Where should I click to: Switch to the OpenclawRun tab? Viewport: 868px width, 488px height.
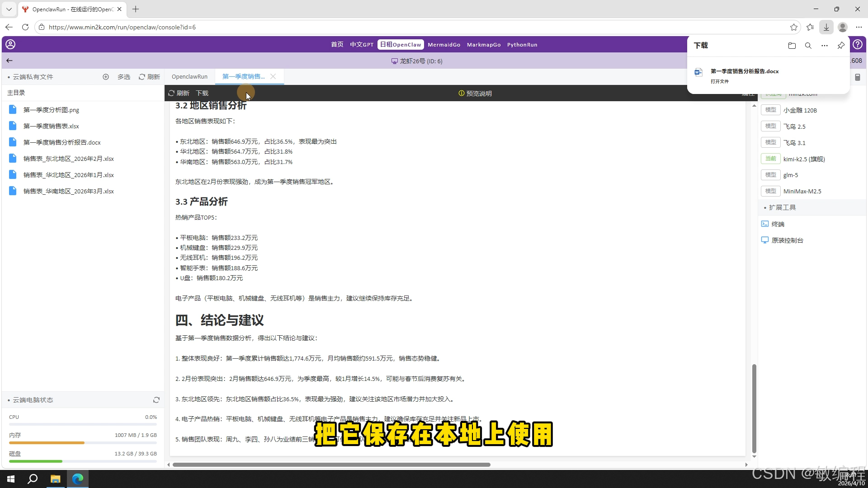pyautogui.click(x=189, y=77)
